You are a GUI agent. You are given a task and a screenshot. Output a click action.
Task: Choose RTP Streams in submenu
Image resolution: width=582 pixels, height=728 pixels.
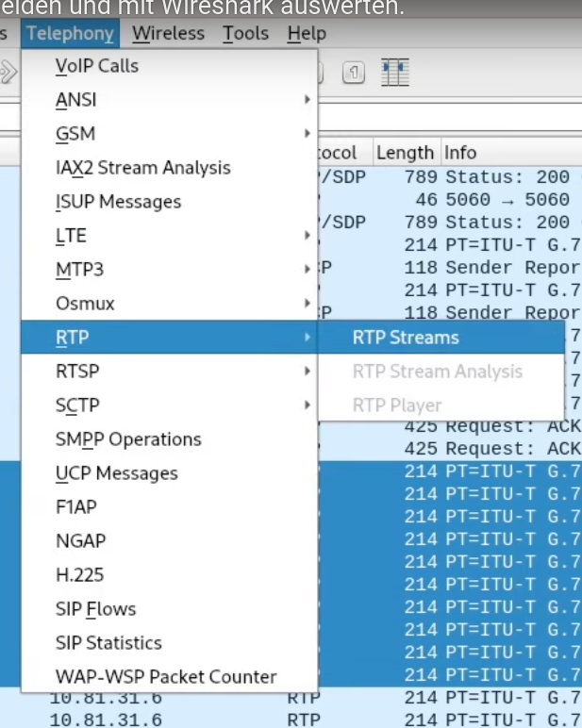click(x=441, y=338)
